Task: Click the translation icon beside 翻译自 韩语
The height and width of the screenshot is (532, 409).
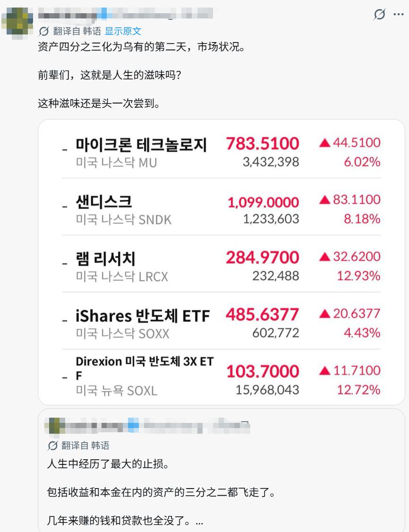Action: coord(44,31)
